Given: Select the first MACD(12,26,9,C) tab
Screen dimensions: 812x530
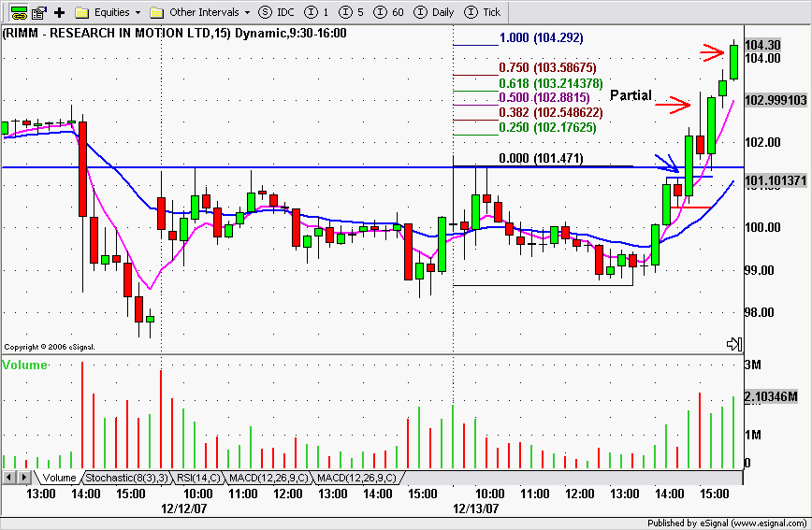Looking at the screenshot, I should (268, 478).
